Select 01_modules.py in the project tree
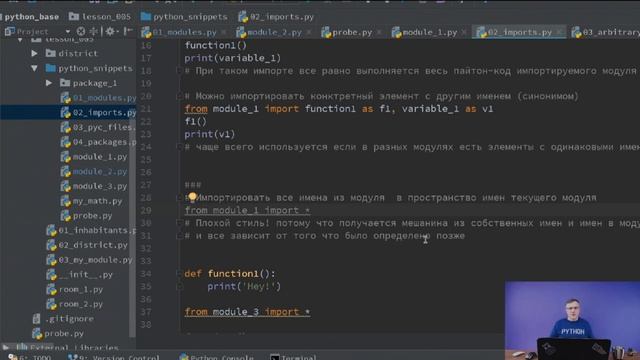The height and width of the screenshot is (360, 640). (98, 98)
